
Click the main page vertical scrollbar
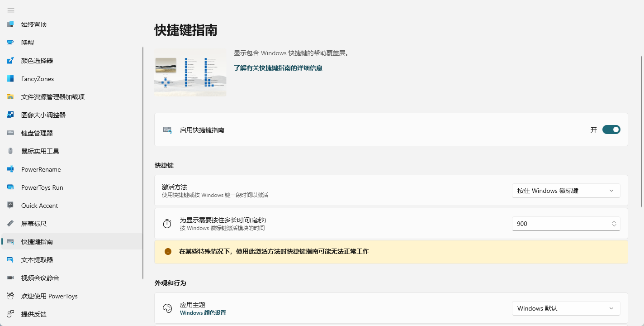point(642,131)
